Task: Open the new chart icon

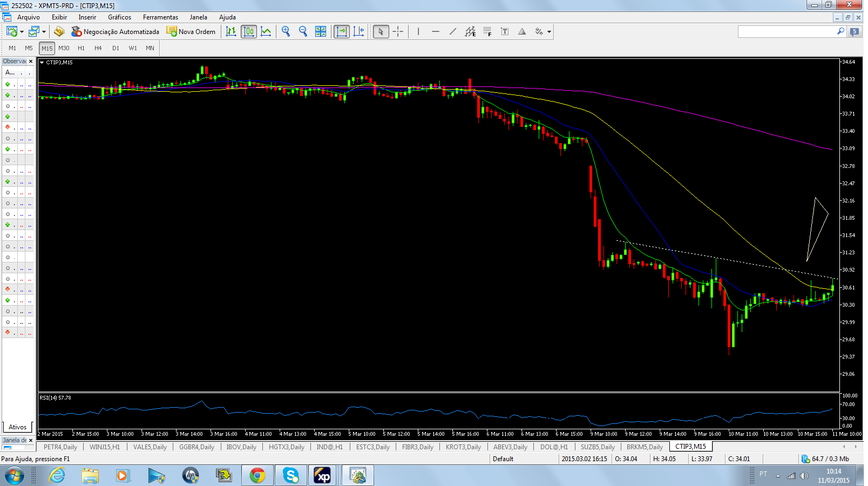Action: pos(11,31)
